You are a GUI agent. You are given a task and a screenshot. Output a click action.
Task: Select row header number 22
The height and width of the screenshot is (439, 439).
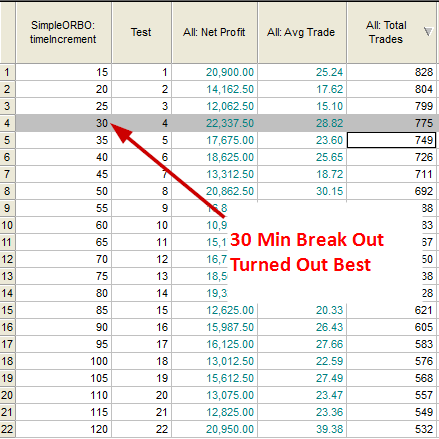pos(7,429)
